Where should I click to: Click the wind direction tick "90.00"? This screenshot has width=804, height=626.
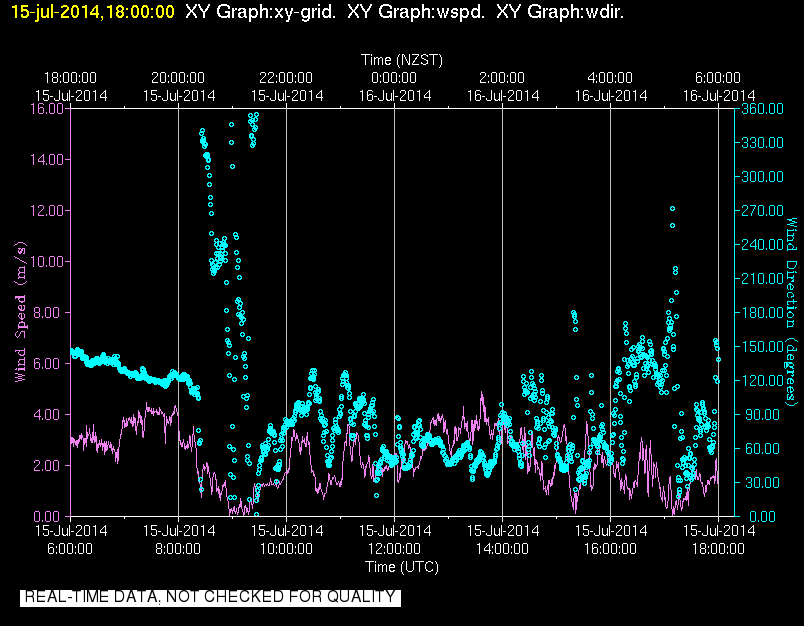760,415
